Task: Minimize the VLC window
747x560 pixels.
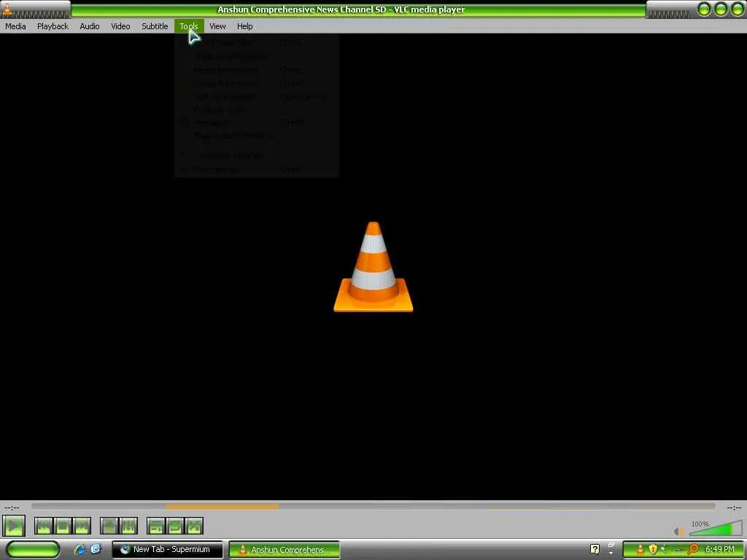Action: tap(704, 9)
